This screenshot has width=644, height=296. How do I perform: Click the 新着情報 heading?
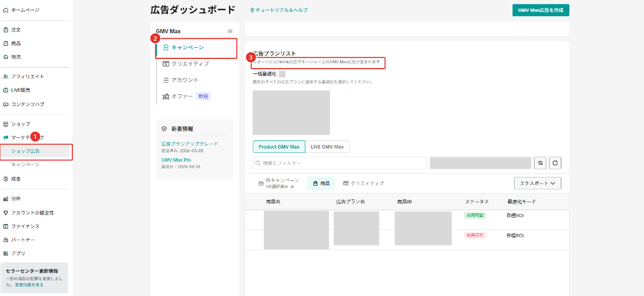182,129
